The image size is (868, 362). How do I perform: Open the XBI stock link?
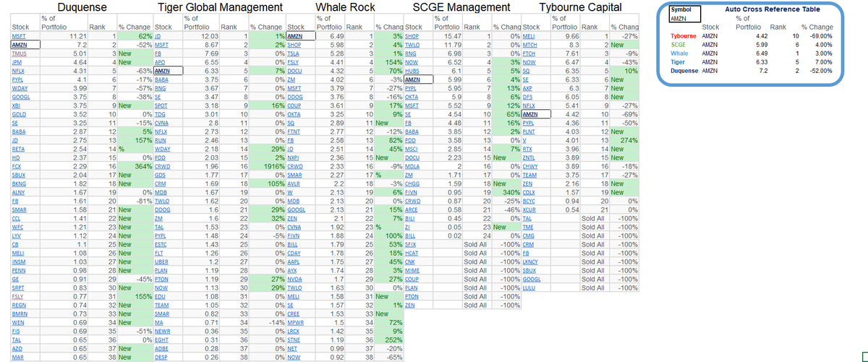[x=17, y=105]
